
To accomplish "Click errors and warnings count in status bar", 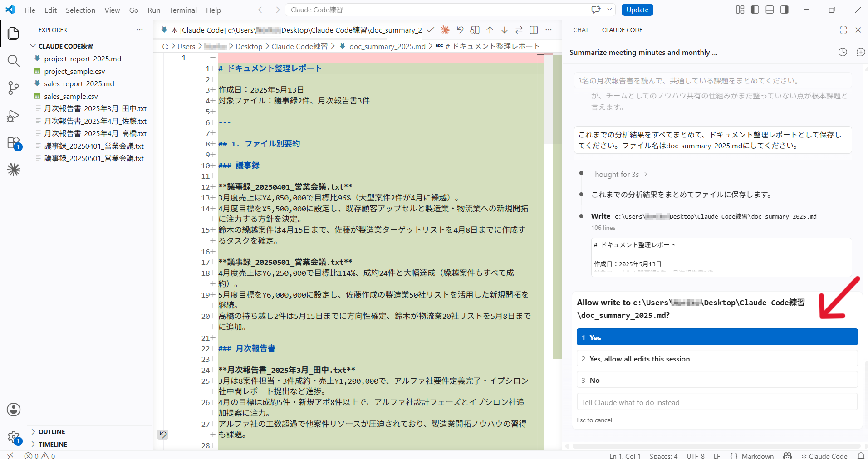I will (x=40, y=455).
